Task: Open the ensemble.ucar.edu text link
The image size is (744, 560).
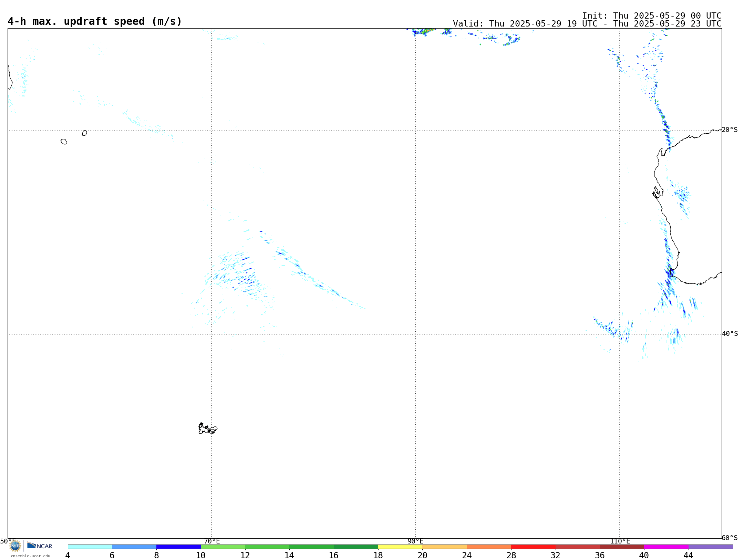Action: tap(31, 556)
